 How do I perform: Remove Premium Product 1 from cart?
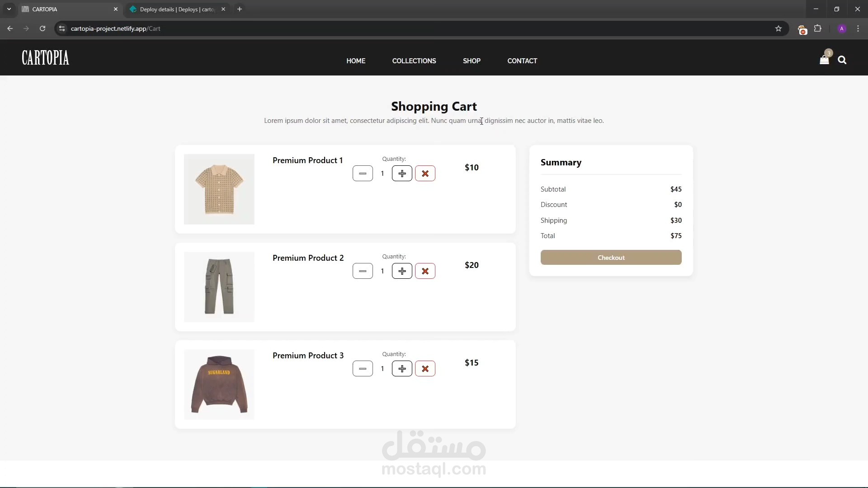pos(425,174)
